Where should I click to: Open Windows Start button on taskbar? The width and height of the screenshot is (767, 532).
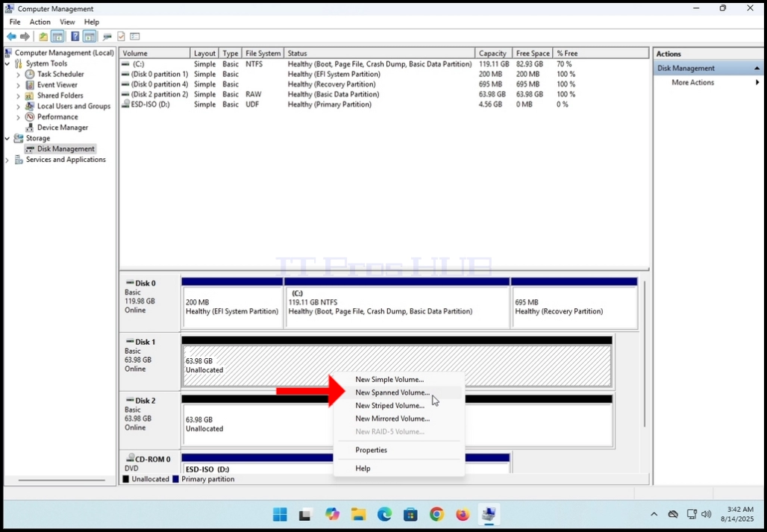pos(280,514)
